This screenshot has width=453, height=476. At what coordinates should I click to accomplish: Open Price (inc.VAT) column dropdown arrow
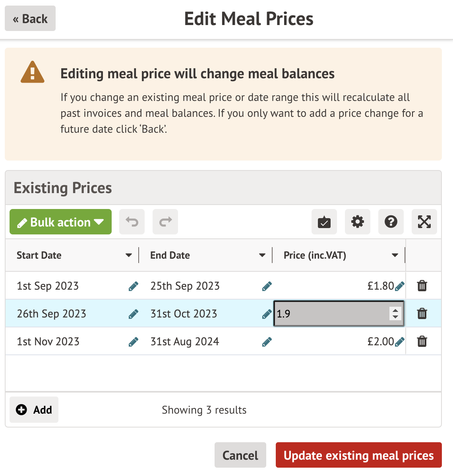click(395, 255)
